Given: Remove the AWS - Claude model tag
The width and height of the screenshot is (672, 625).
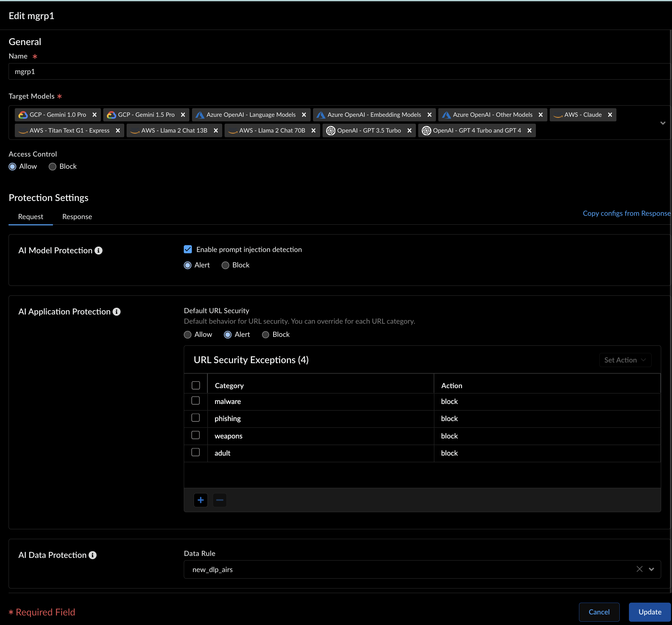Looking at the screenshot, I should tap(610, 115).
